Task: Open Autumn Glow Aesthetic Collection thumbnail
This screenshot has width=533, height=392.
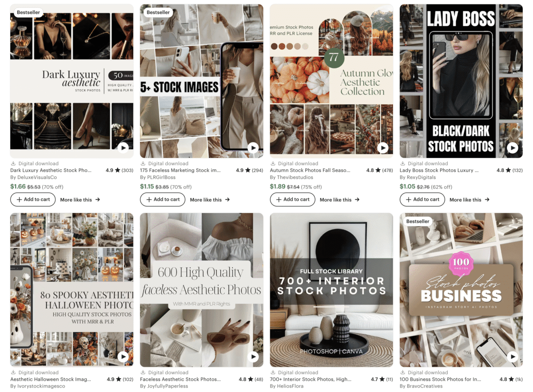Action: click(x=331, y=81)
